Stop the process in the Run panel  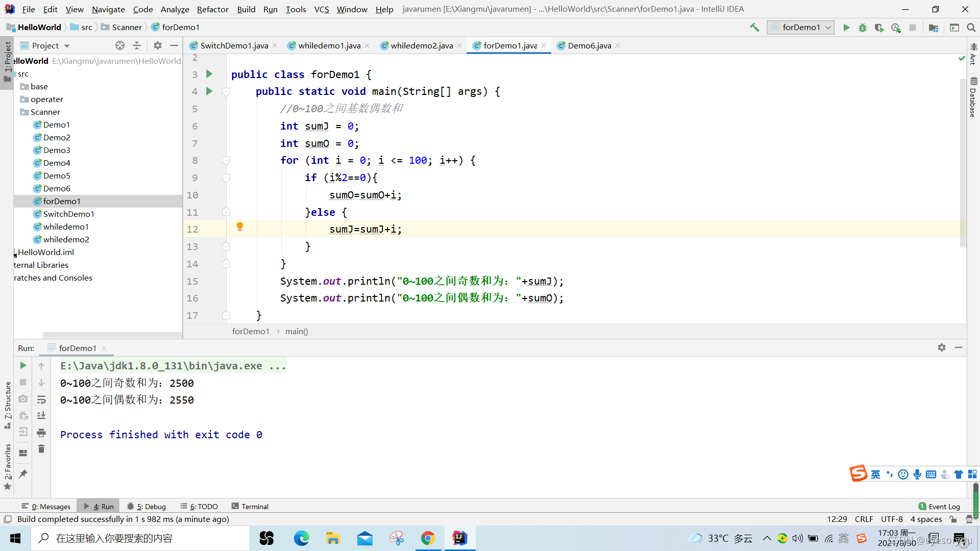pos(23,382)
